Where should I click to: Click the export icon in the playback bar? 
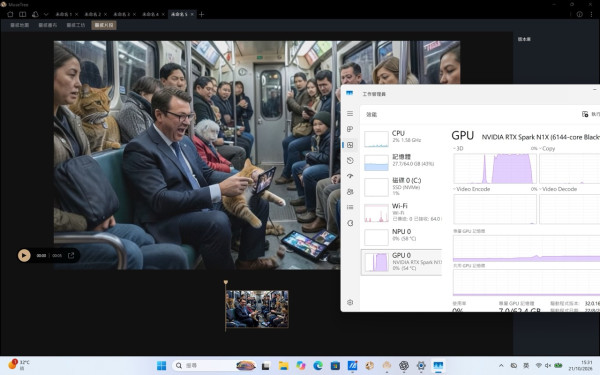71,255
